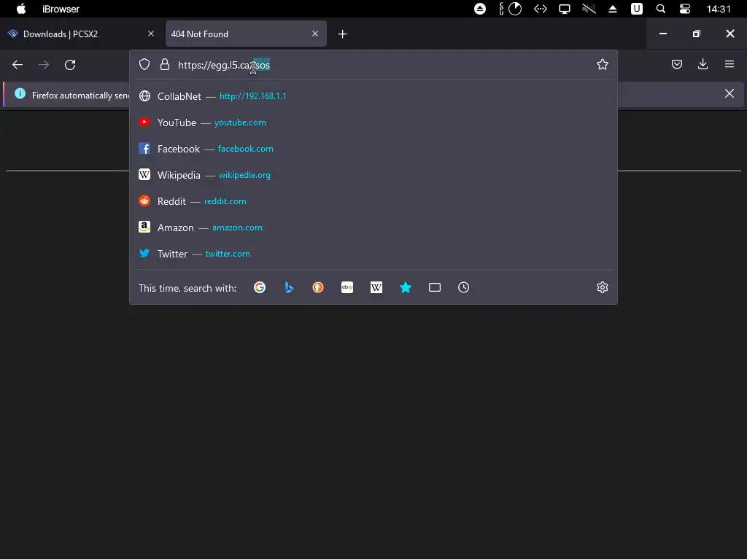Select the 404 Not Found tab

(246, 34)
